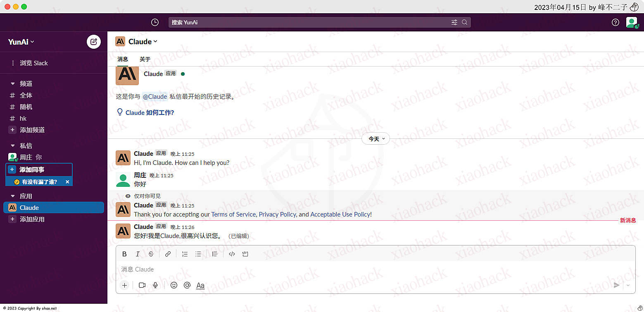This screenshot has height=312, width=644.
Task: Open the emoji picker icon
Action: pos(174,285)
